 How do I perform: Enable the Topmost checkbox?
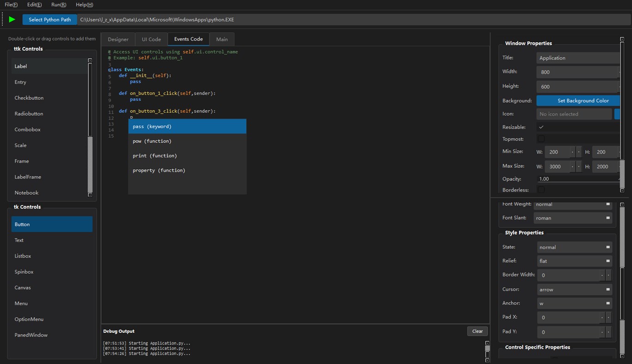(x=541, y=139)
